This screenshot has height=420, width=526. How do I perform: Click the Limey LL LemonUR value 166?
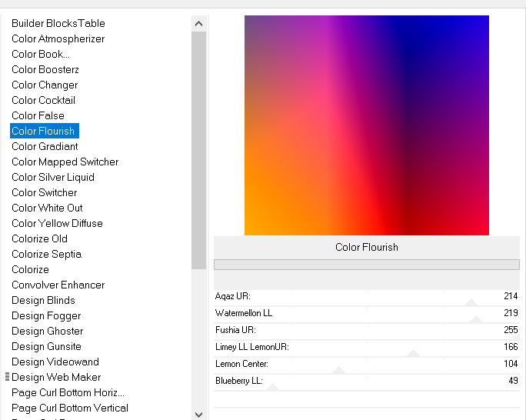pyautogui.click(x=511, y=346)
